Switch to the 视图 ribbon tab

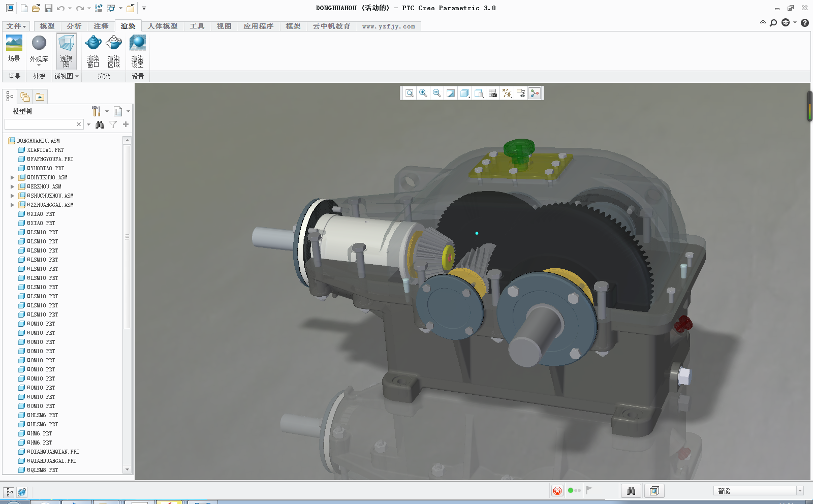coord(224,26)
